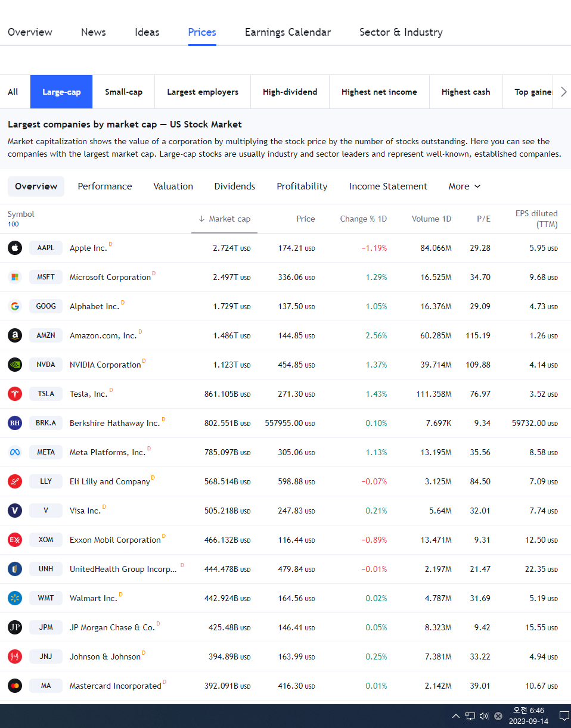Click the Meta Platforms logo icon
Image resolution: width=571 pixels, height=728 pixels.
(x=15, y=452)
